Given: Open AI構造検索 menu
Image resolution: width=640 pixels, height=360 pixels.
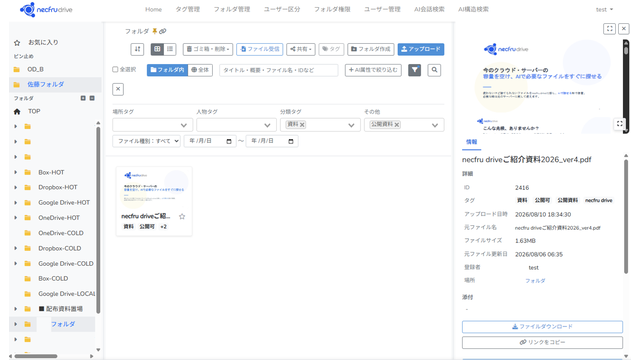Looking at the screenshot, I should (x=473, y=9).
